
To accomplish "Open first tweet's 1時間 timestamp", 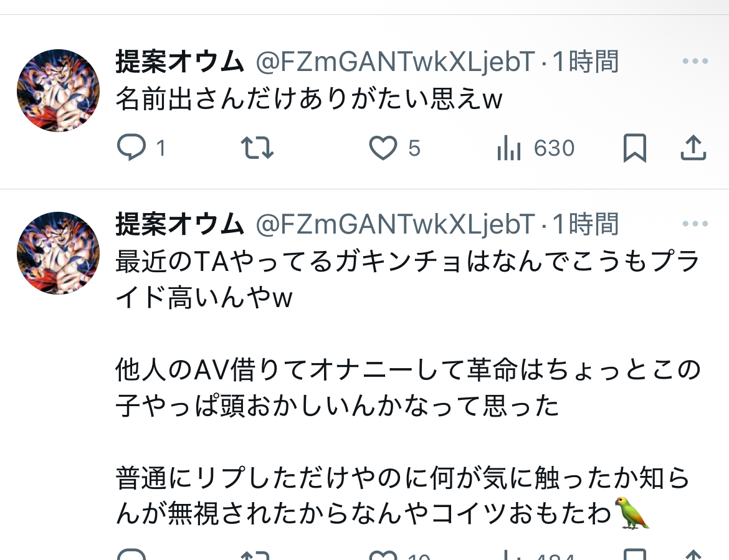I will point(585,62).
